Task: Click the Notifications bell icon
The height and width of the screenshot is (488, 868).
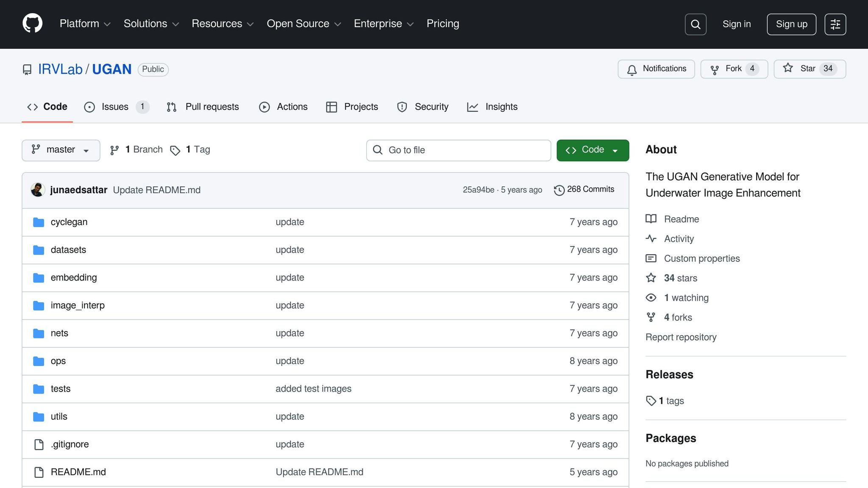Action: 632,69
